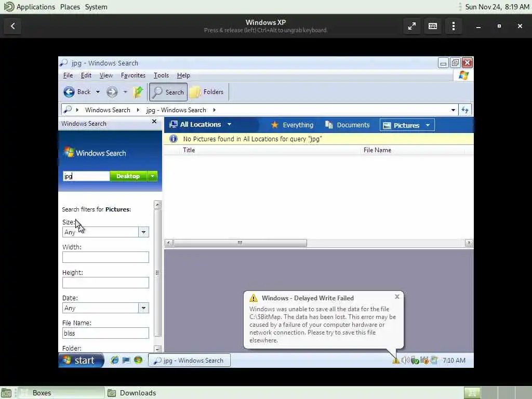Click the warning icon in XP system tray
Screen dimensions: 532x399
click(396, 361)
